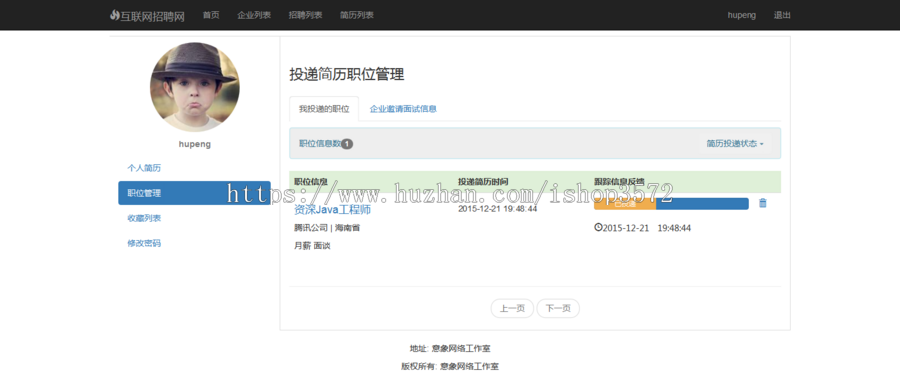Open the 资深Java工程师 job link
Viewport: 900px width, 383px height.
[x=332, y=210]
